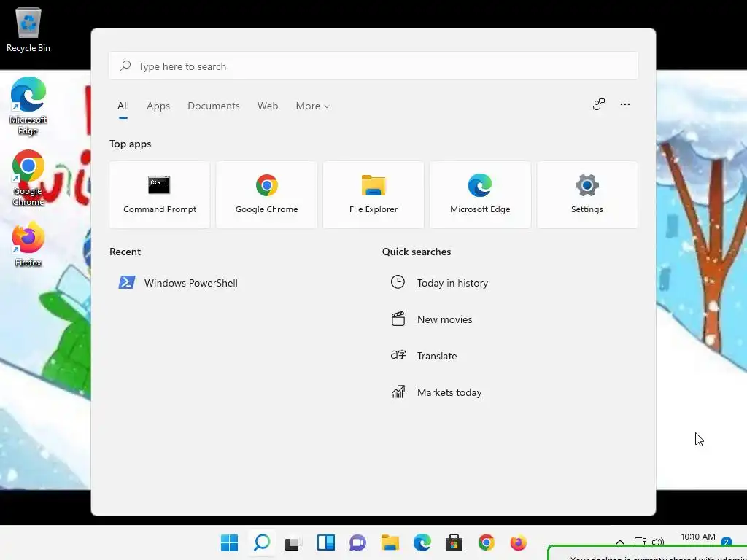Click the magnifier icon in search box
The width and height of the screenshot is (747, 560).
coord(125,66)
